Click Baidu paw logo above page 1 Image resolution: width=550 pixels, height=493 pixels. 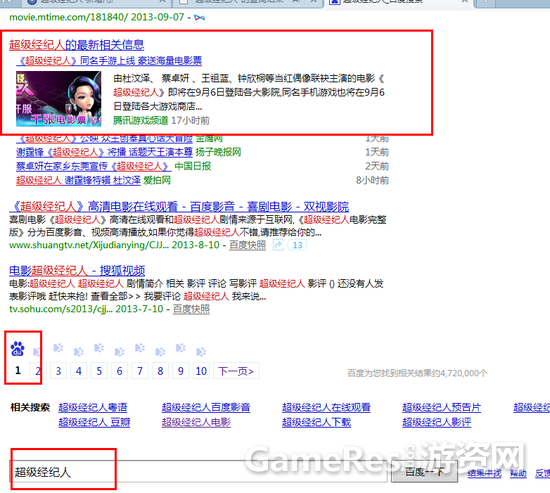18,349
